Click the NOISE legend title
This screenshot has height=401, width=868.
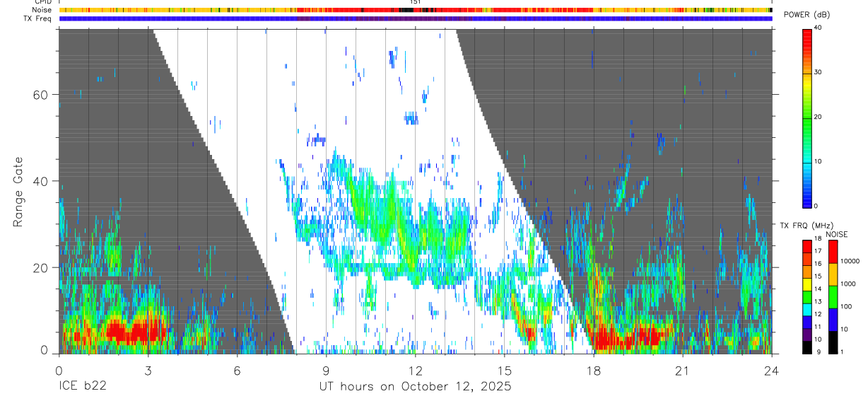click(837, 234)
